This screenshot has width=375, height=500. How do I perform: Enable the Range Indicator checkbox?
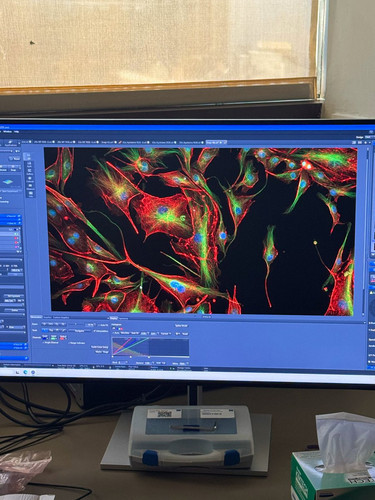point(76,343)
